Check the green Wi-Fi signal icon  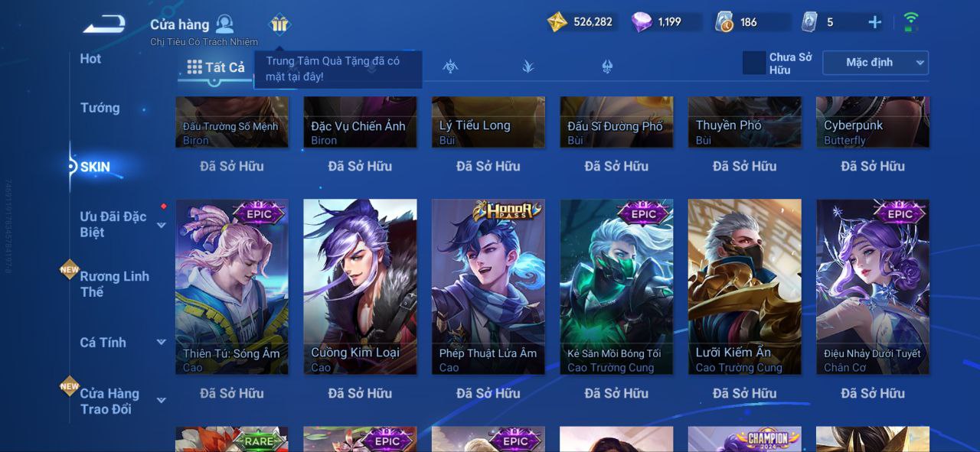[x=911, y=21]
